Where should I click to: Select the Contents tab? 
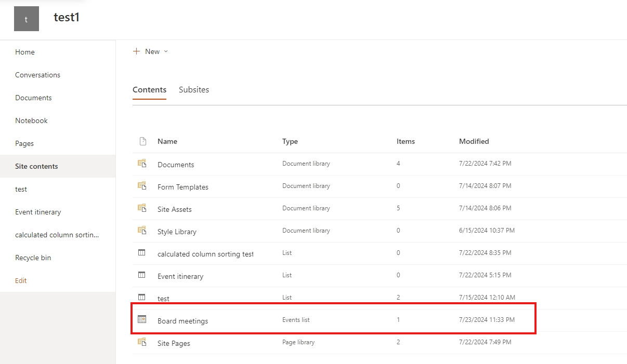click(149, 89)
